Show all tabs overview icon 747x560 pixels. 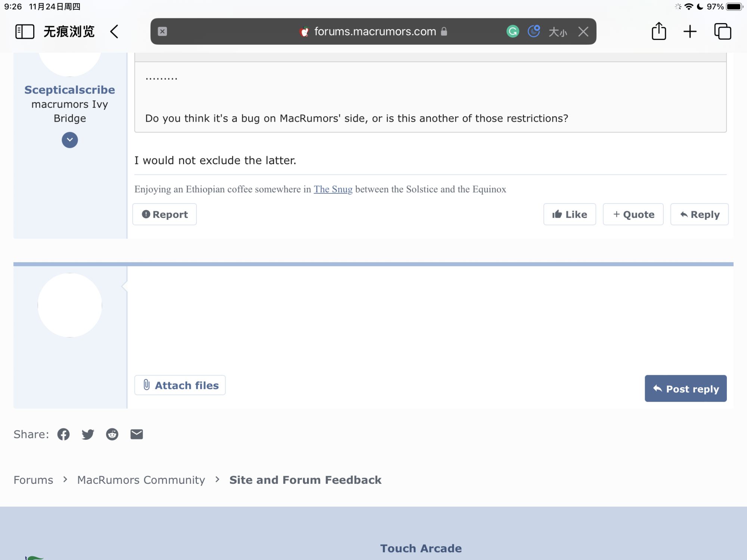[722, 31]
